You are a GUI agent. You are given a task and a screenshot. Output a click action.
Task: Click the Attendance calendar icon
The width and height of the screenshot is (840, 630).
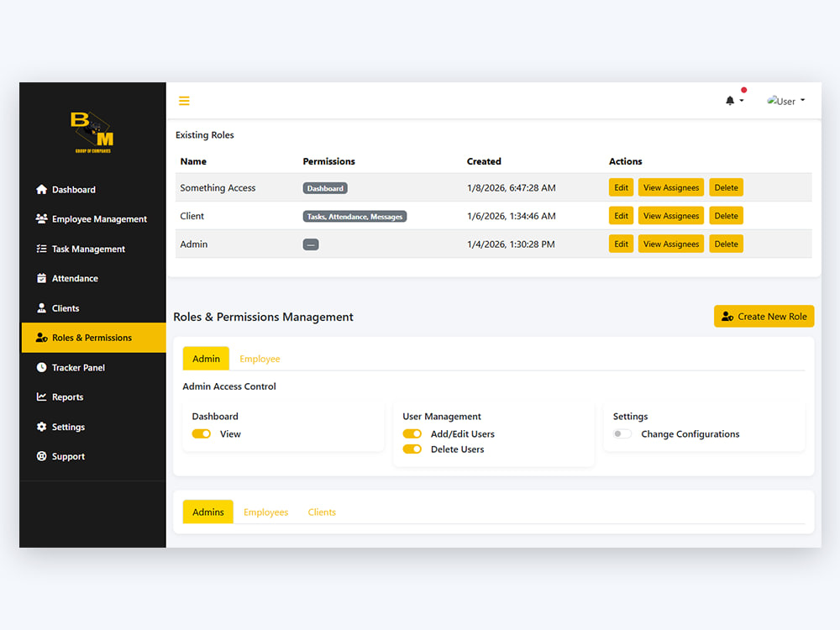point(41,278)
